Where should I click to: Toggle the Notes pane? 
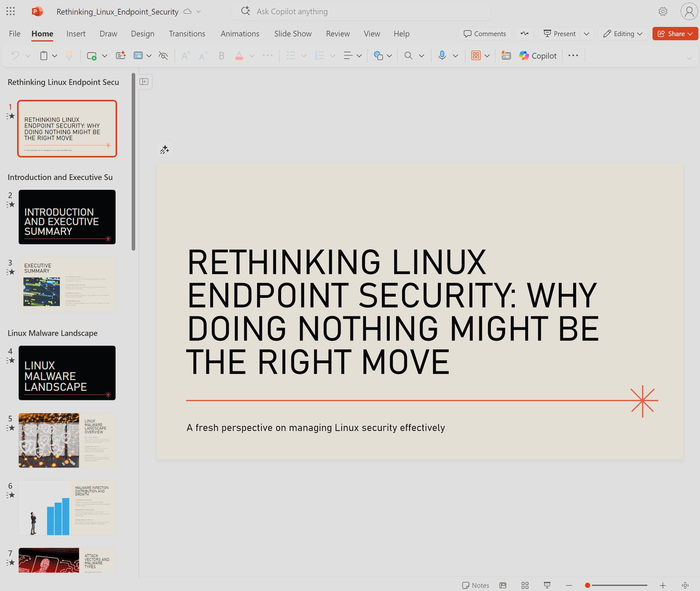475,585
